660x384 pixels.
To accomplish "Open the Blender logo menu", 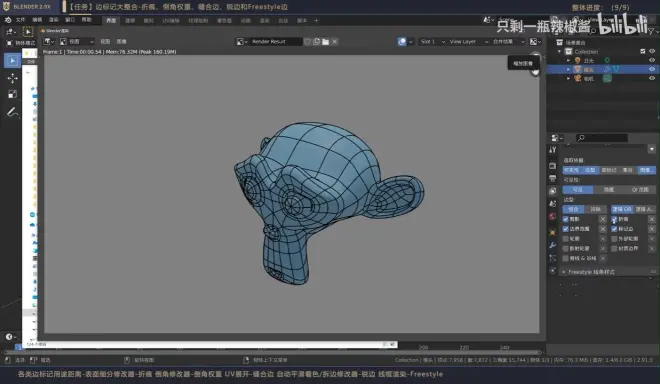I will 8,20.
